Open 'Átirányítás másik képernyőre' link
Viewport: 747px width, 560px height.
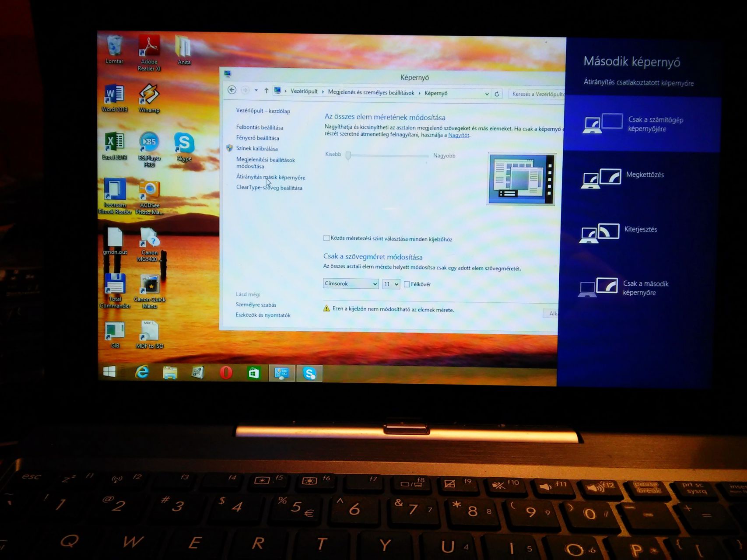tap(270, 177)
